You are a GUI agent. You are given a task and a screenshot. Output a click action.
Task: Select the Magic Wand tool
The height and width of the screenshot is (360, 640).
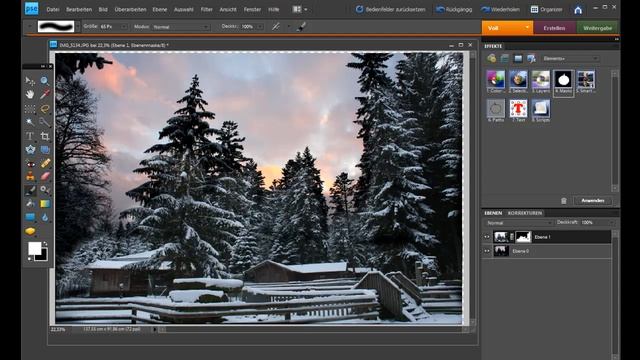pos(30,122)
